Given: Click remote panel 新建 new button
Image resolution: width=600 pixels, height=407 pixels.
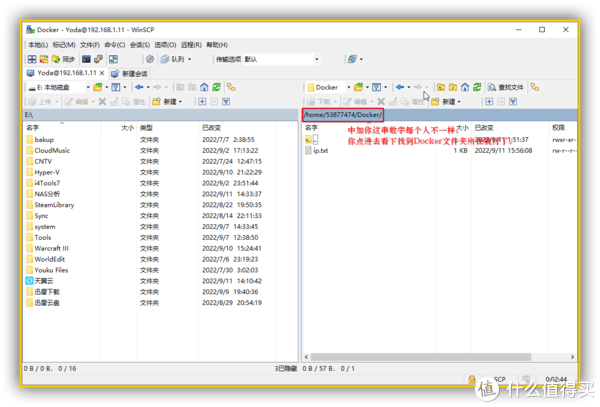Looking at the screenshot, I should [444, 101].
